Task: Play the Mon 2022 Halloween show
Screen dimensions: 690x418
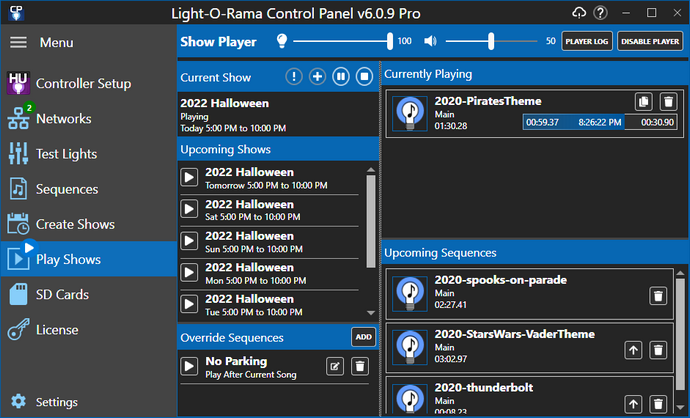Action: coord(189,272)
